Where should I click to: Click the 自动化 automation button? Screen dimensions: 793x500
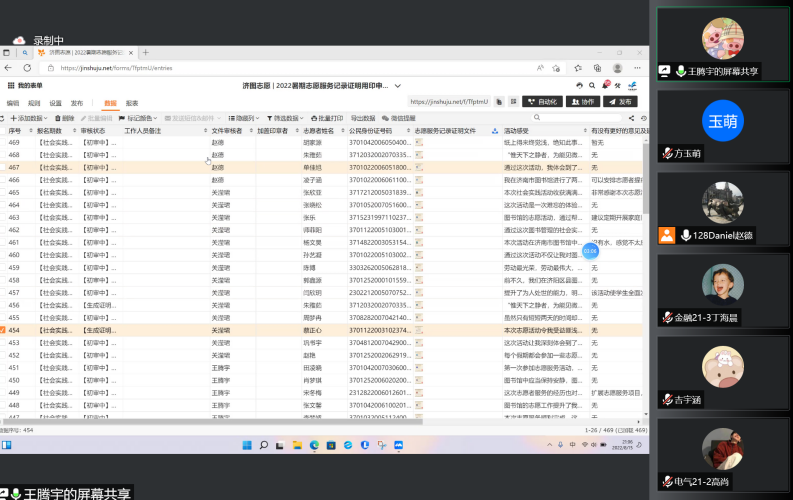click(x=544, y=102)
